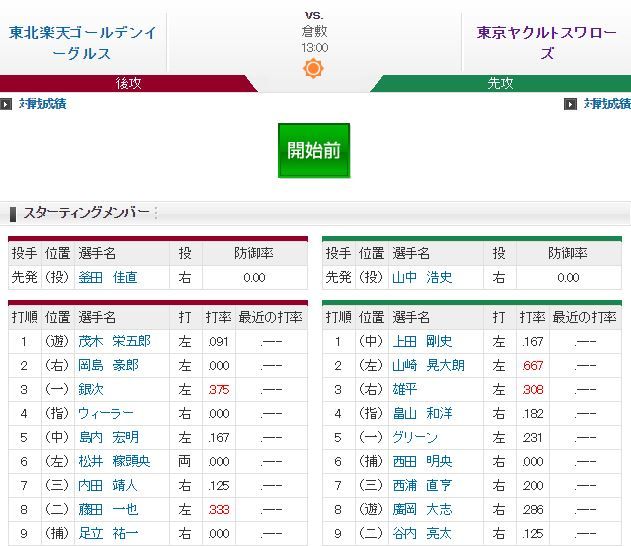
Task: Open Rakuten 対戦成績 link on left
Action: click(x=42, y=104)
